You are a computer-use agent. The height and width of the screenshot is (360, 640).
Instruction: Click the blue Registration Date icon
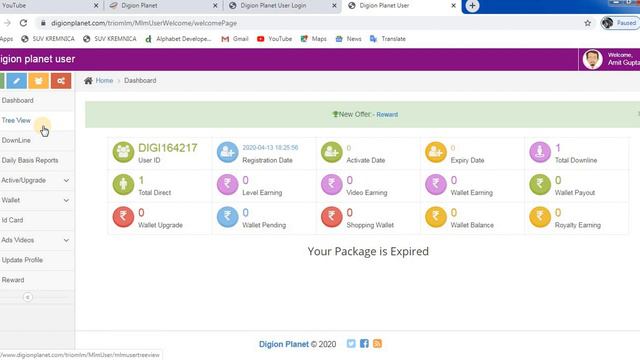click(x=227, y=152)
